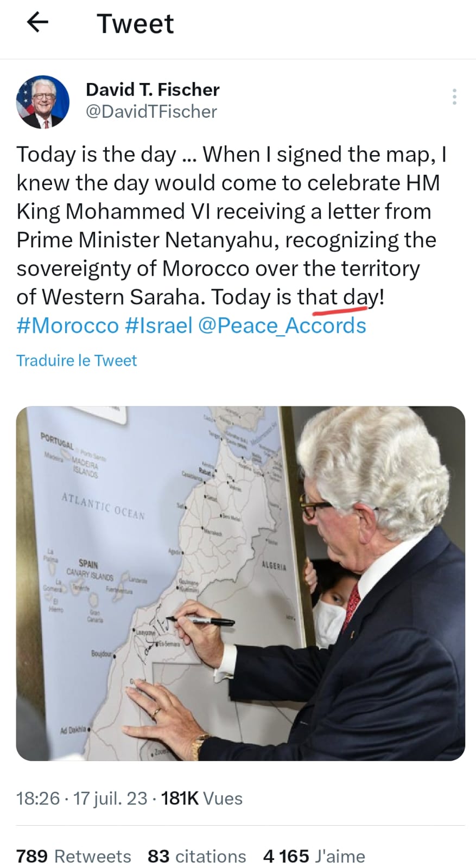Open the #Morocco hashtag
This screenshot has height=868, width=476.
pos(68,325)
